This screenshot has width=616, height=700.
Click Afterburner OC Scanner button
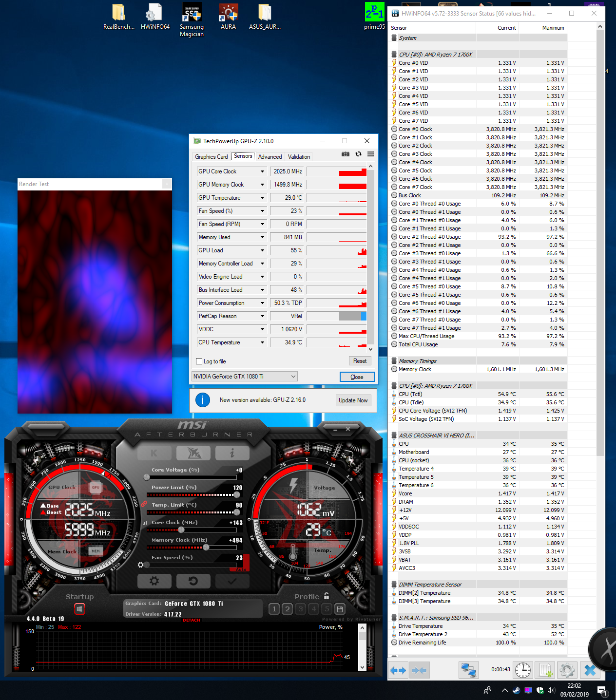(193, 453)
